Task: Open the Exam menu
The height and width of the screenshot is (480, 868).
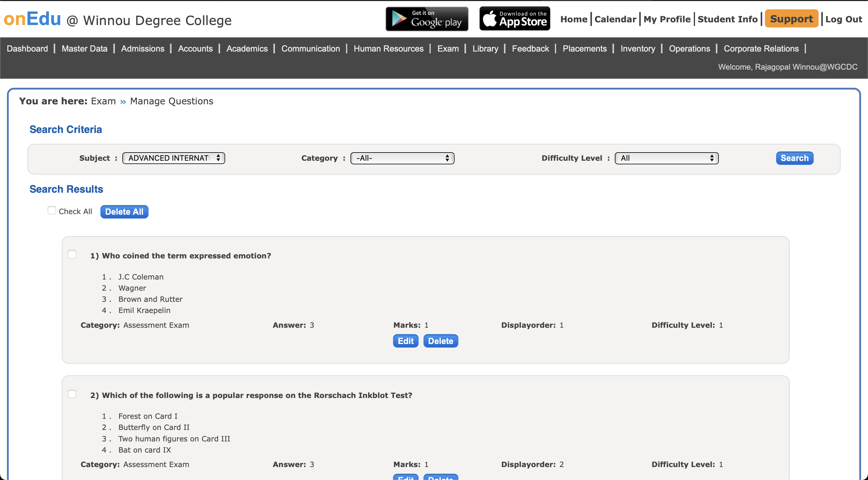Action: click(x=448, y=49)
